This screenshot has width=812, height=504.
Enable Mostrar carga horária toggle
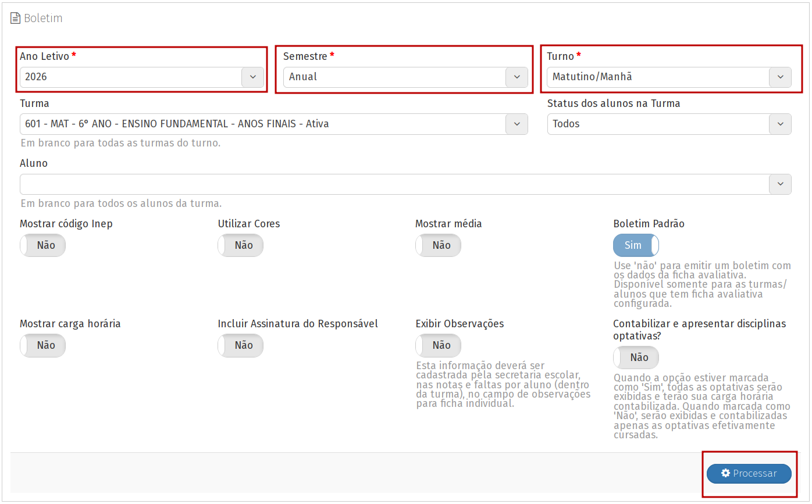pos(43,345)
